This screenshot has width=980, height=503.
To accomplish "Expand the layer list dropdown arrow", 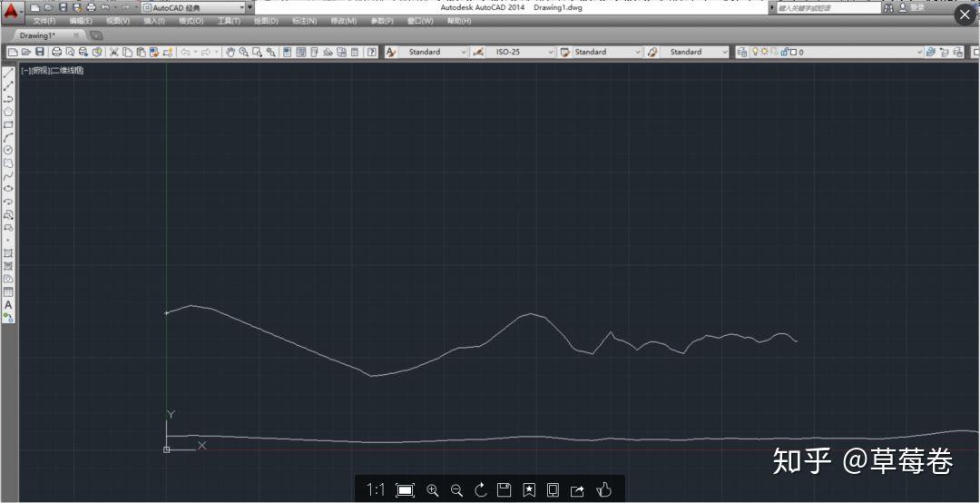I will tap(919, 52).
